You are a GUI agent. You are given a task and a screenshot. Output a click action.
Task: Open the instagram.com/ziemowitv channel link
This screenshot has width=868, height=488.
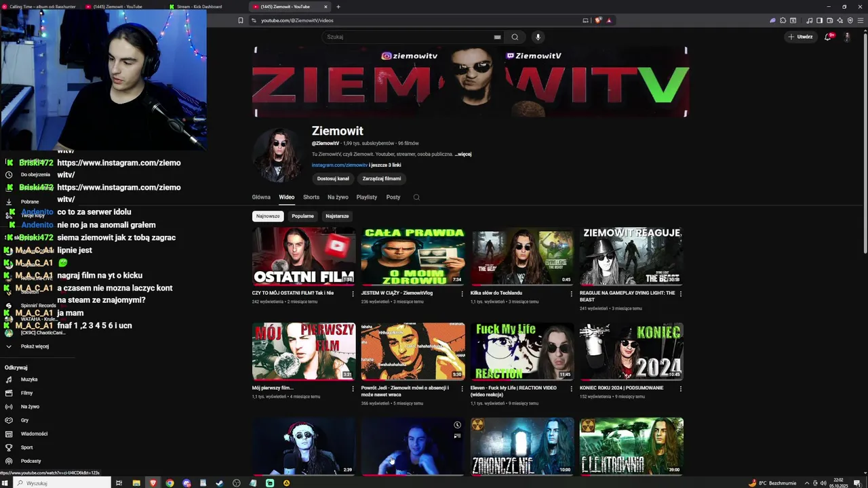340,165
